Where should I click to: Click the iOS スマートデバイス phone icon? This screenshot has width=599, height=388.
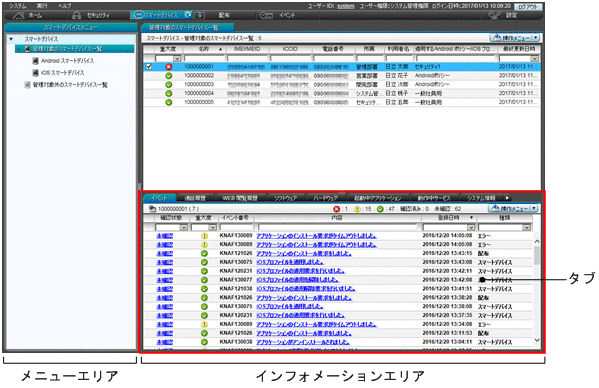[x=36, y=73]
